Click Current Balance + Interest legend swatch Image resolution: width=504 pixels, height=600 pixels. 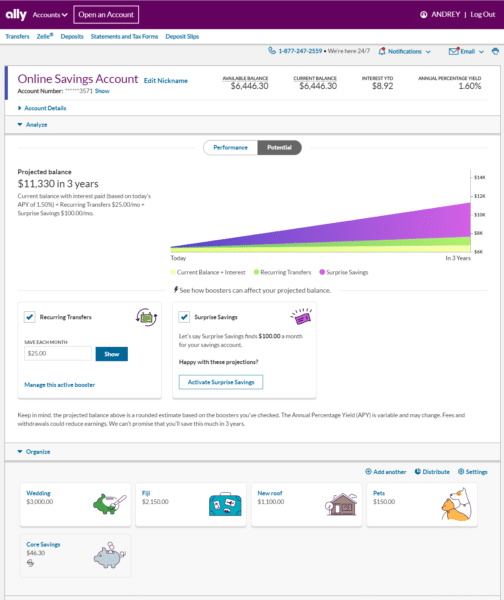173,272
